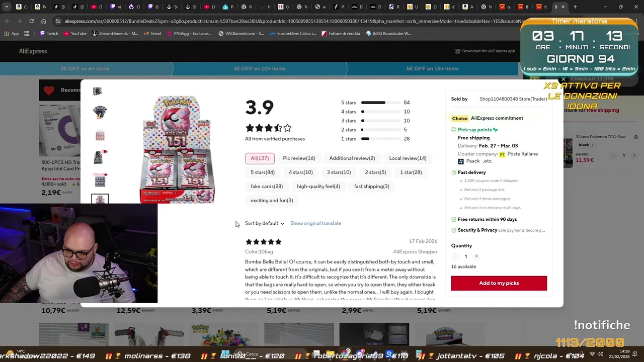This screenshot has width=644, height=362.
Task: Decrease quantity with the minus button
Action: (x=455, y=256)
